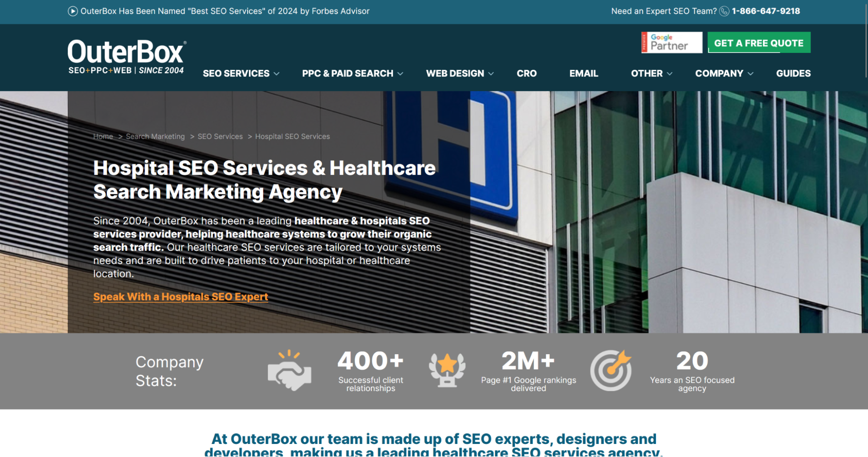Click the 400+ successful client relationships stat
The height and width of the screenshot is (457, 868).
click(371, 371)
